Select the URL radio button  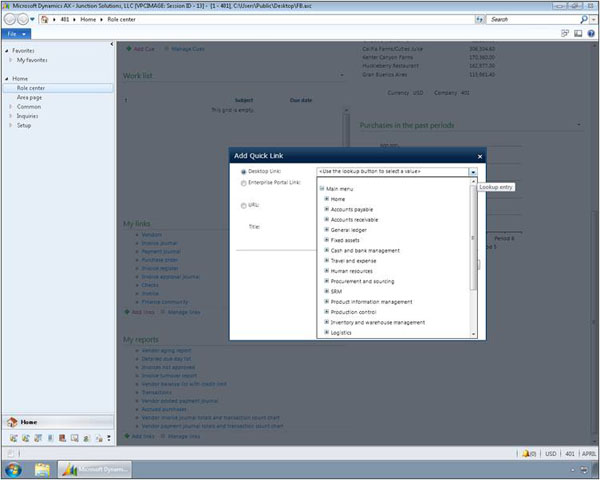pyautogui.click(x=243, y=206)
